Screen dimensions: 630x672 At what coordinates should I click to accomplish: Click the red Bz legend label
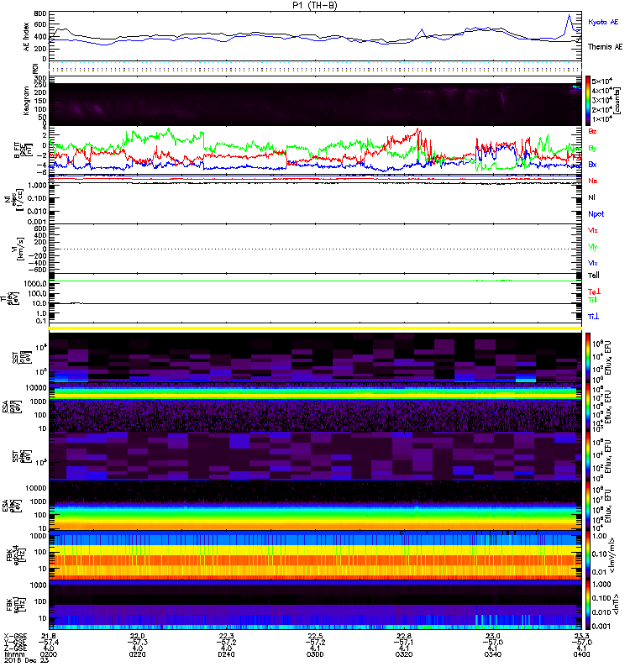pyautogui.click(x=592, y=131)
